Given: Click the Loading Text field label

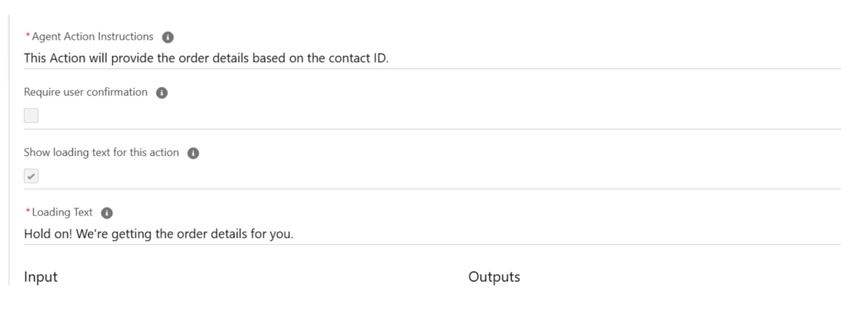Looking at the screenshot, I should point(62,212).
